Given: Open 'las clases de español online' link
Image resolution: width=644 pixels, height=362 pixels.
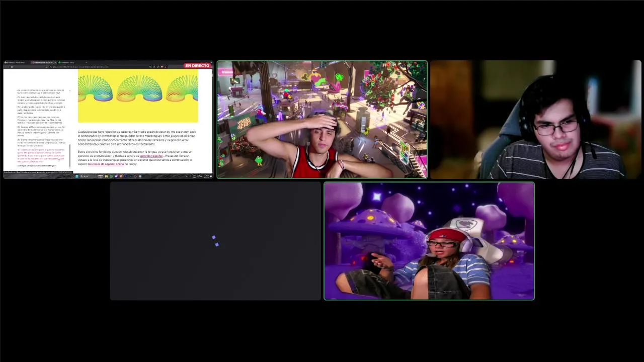Looking at the screenshot, I should (x=106, y=164).
